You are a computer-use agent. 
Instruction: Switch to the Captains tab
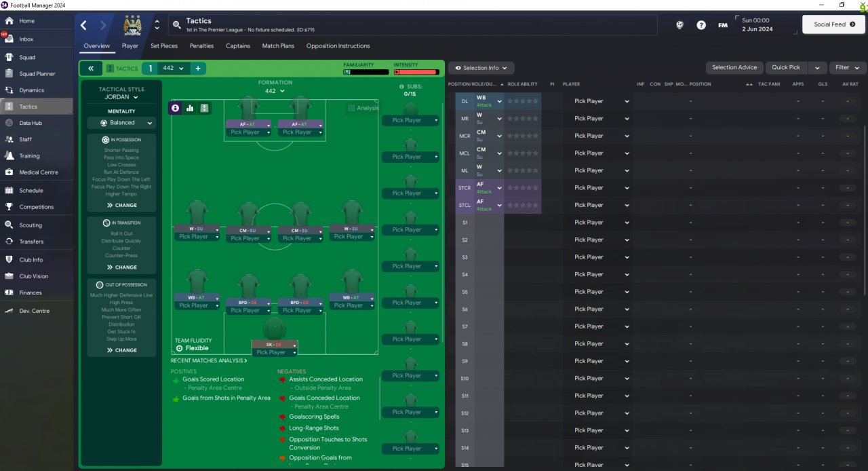[x=238, y=46]
